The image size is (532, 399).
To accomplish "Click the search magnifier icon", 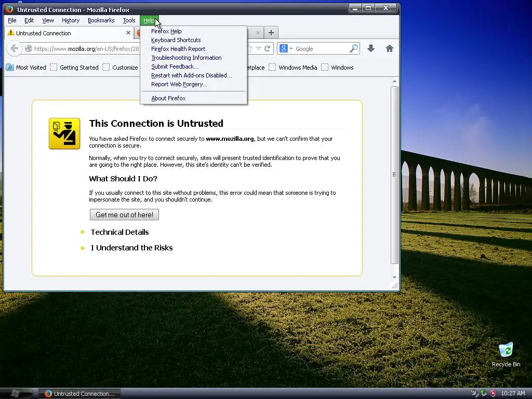I will 353,48.
